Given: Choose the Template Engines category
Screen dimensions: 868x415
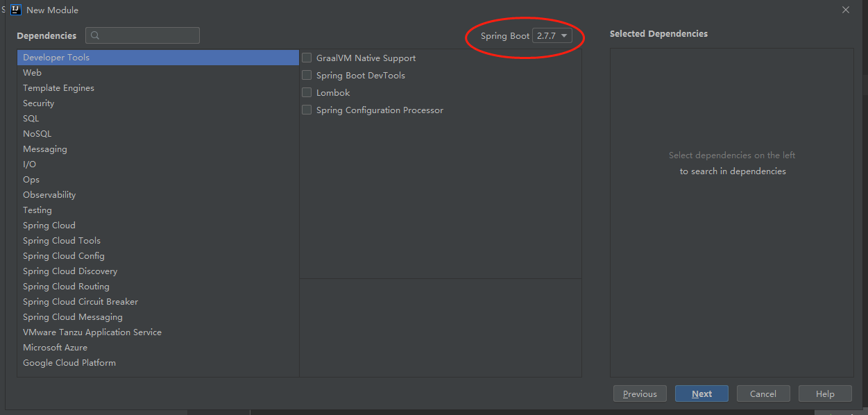Looking at the screenshot, I should tap(58, 88).
